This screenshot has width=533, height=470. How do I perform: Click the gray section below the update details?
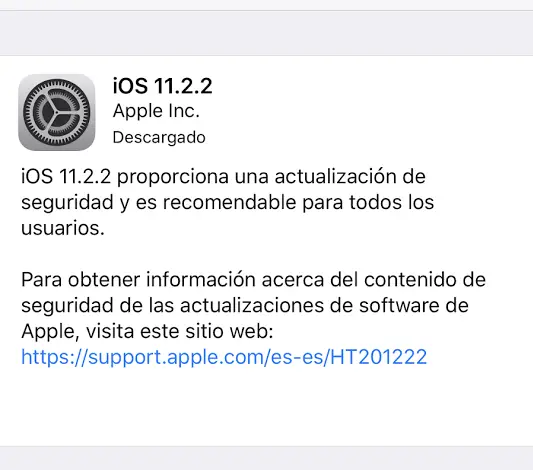[x=266, y=458]
